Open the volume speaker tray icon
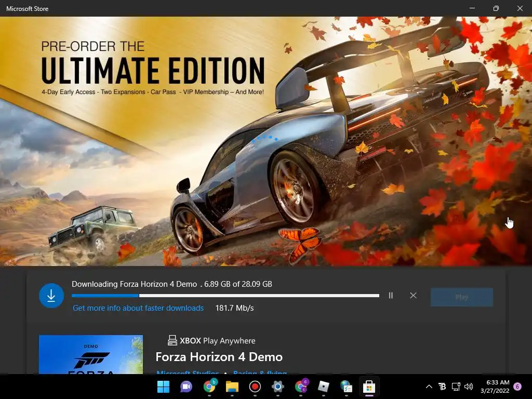 pos(469,387)
